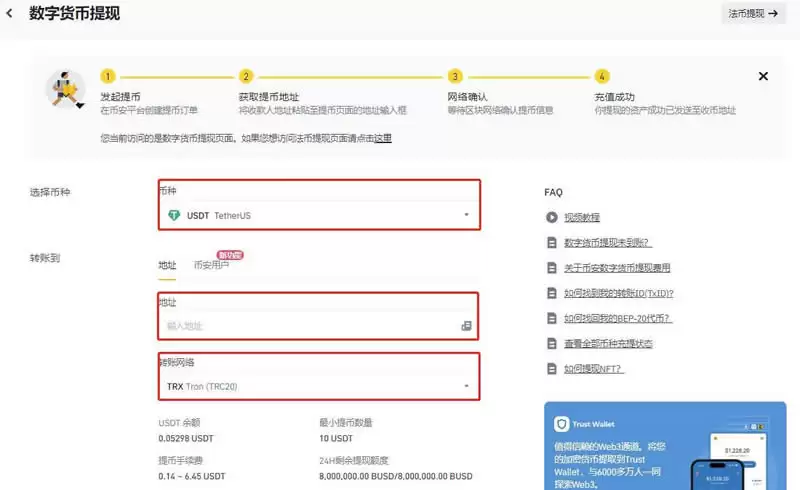Click the 0.14 ~ 6.45 USDT fee value
The width and height of the screenshot is (800, 490).
point(191,476)
